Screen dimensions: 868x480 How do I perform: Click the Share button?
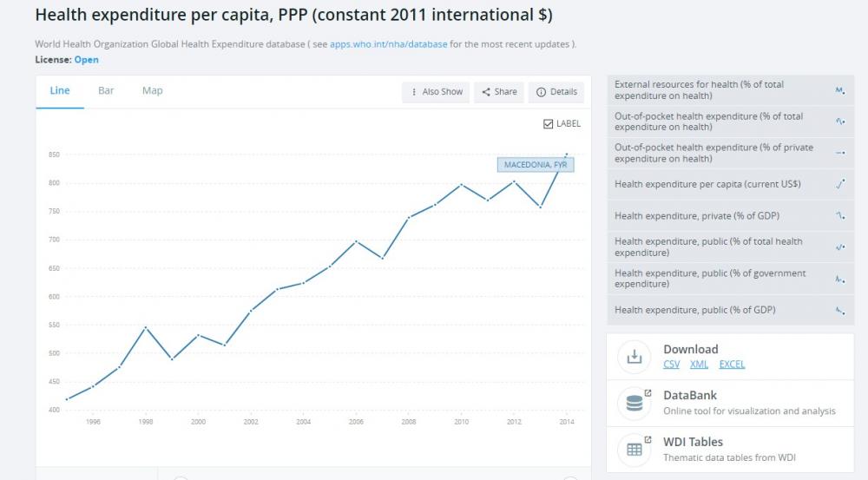pos(499,92)
